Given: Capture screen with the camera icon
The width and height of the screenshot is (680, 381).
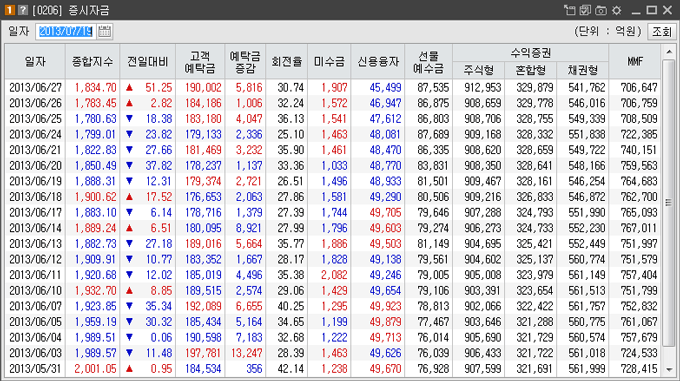Looking at the screenshot, I should 601,10.
